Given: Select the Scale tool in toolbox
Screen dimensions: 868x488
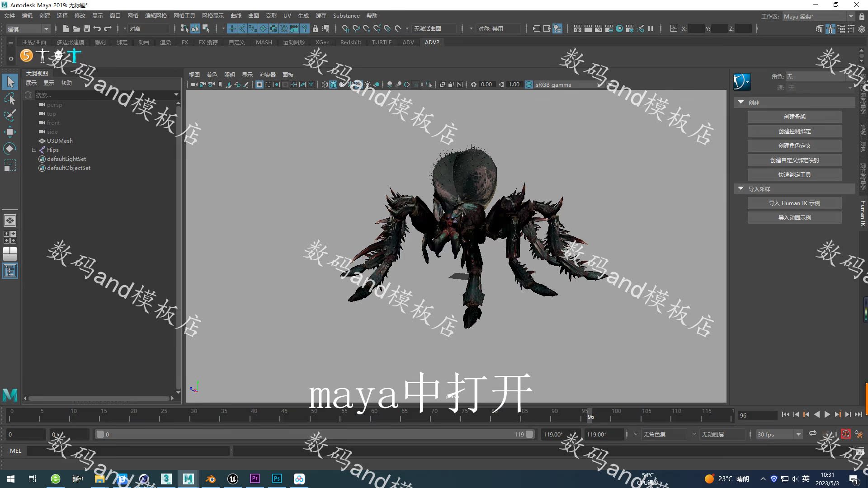Looking at the screenshot, I should click(10, 165).
